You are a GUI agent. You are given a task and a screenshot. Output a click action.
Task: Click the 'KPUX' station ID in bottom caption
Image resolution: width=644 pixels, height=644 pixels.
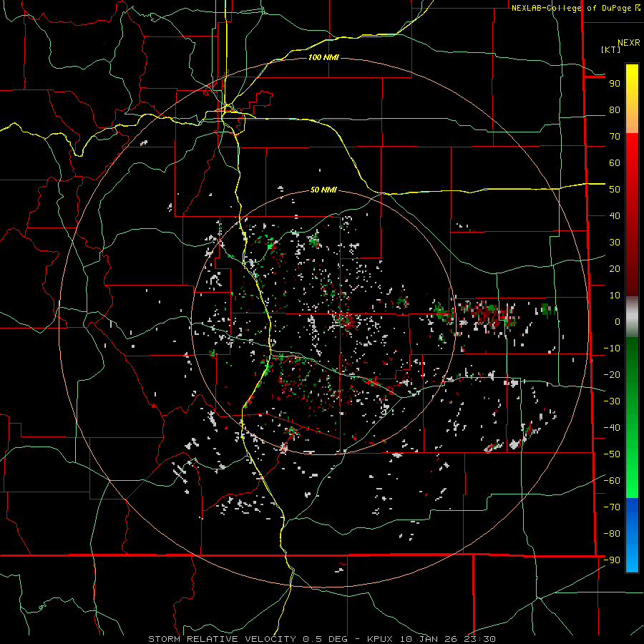point(380,639)
